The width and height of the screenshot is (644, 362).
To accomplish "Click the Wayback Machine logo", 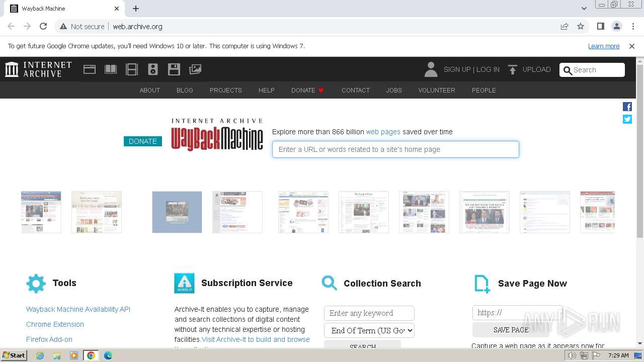I will point(217,135).
